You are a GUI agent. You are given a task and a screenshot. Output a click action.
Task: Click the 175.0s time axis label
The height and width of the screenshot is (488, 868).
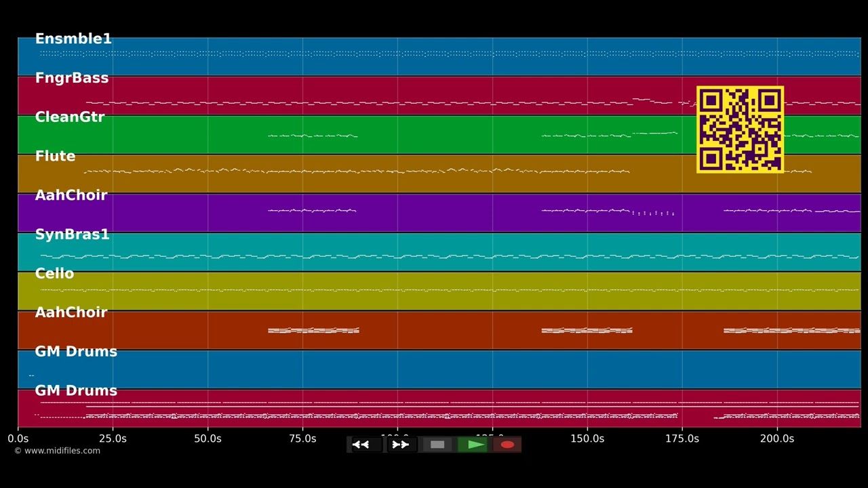click(x=682, y=439)
